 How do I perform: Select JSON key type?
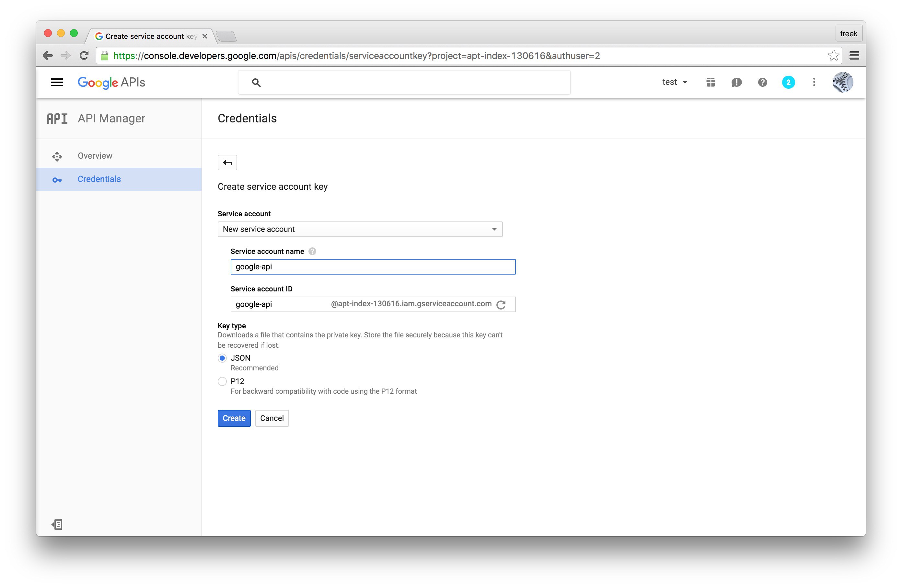point(223,358)
